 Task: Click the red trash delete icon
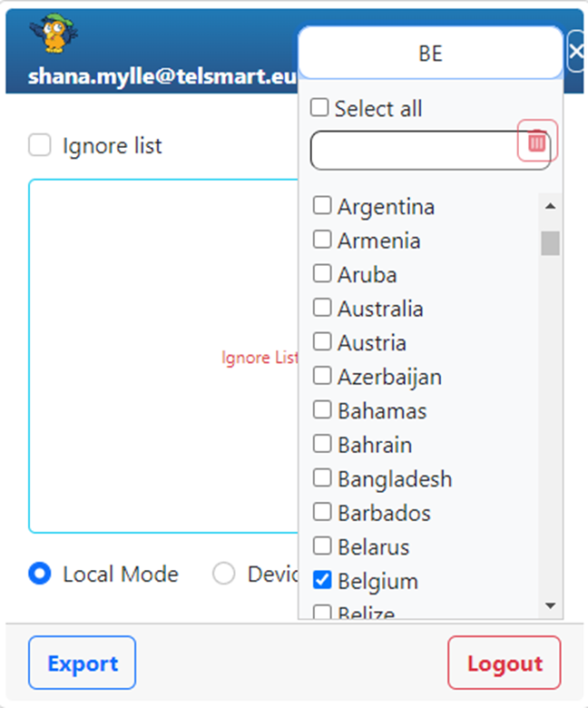click(x=537, y=142)
